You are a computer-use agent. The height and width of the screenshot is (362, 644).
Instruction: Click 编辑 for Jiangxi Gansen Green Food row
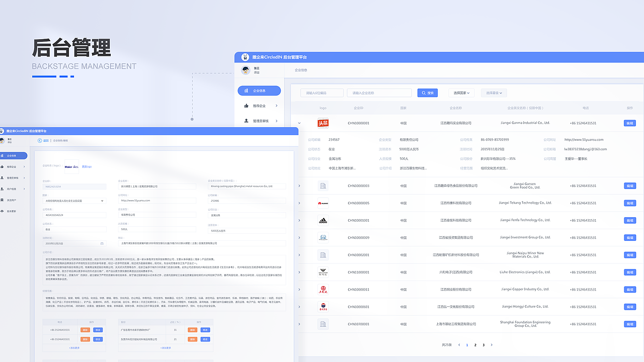(x=629, y=186)
